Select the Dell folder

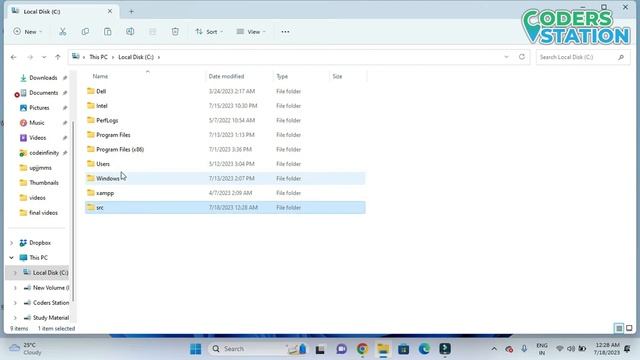[x=225, y=91]
